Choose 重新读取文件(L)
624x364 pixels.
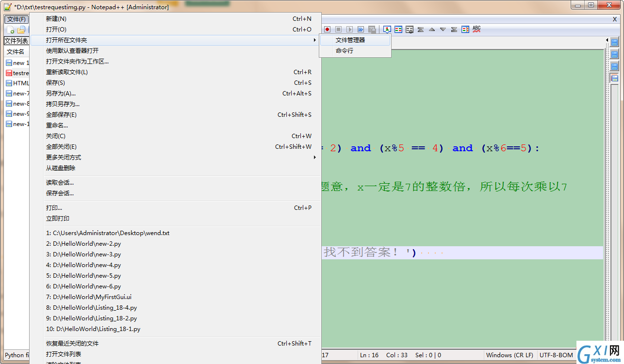click(176, 72)
